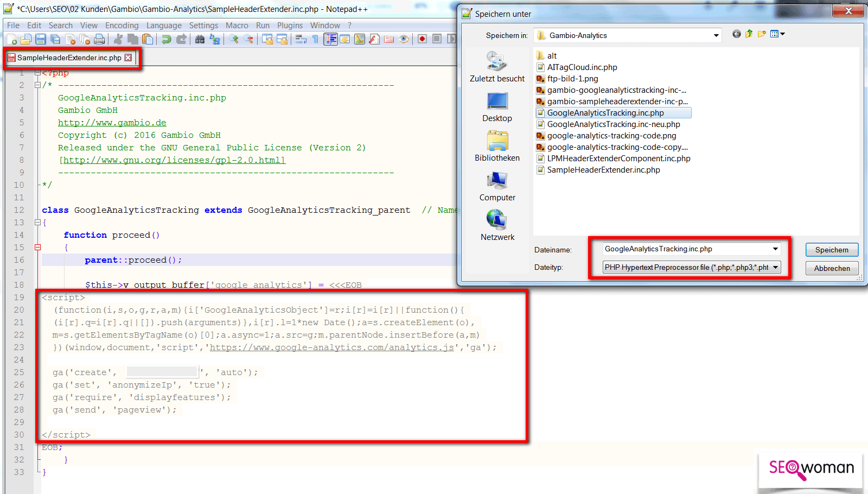Click the Close All documents icon

85,39
